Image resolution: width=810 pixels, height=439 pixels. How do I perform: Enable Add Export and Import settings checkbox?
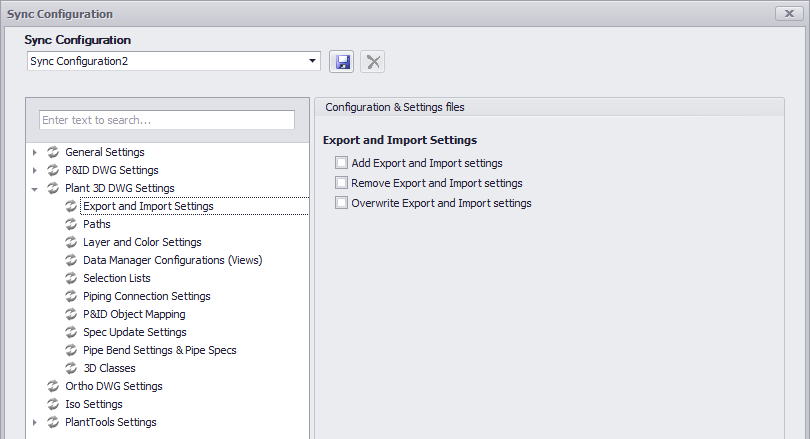tap(341, 163)
